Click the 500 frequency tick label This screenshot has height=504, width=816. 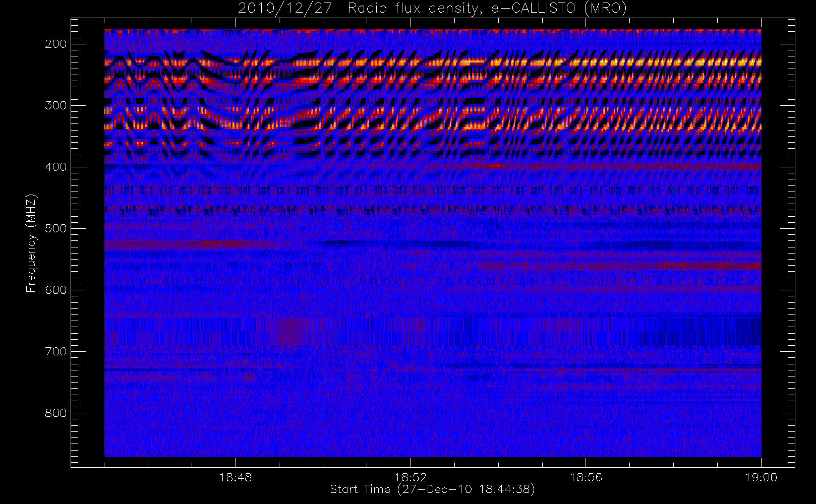(x=55, y=228)
